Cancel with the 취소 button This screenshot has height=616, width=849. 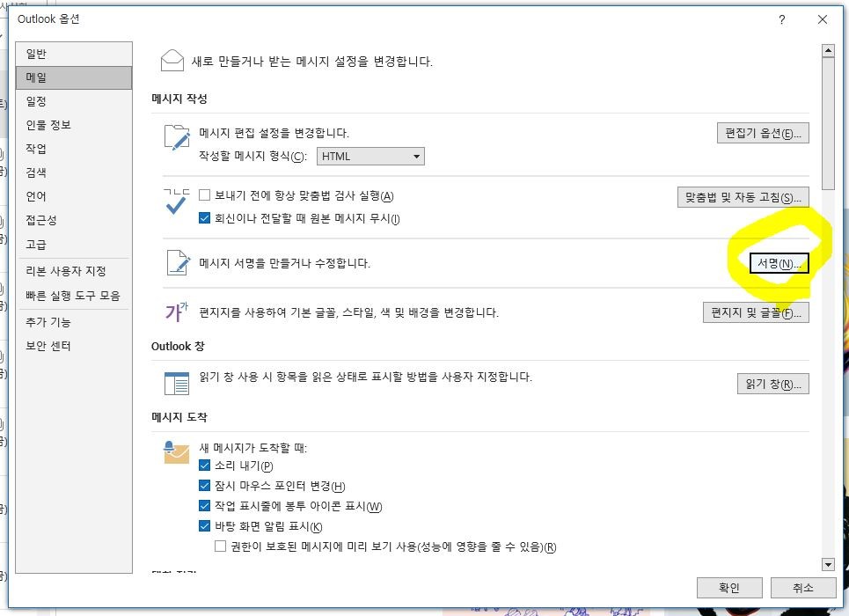(x=803, y=588)
